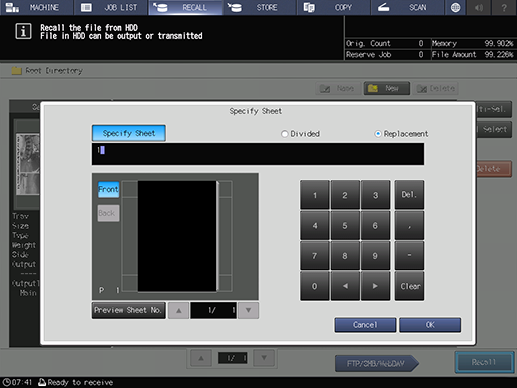Click the black page preview thumbnail
The height and width of the screenshot is (388, 517).
tap(177, 236)
